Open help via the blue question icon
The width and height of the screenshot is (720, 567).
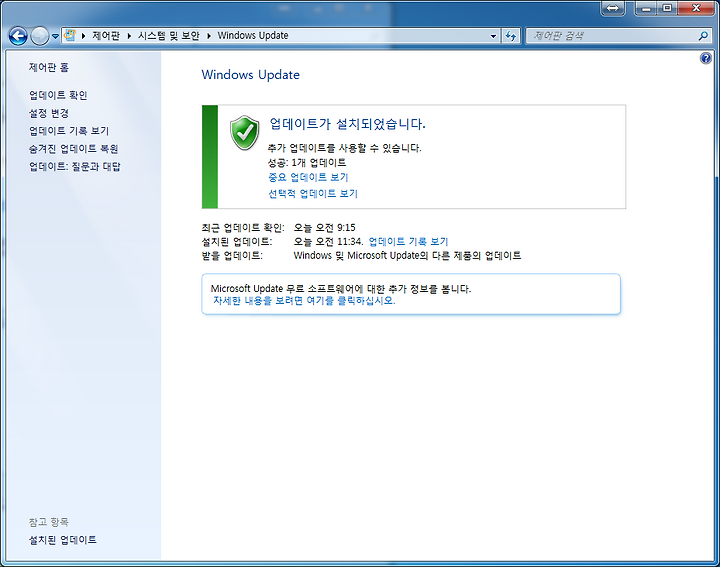(706, 58)
